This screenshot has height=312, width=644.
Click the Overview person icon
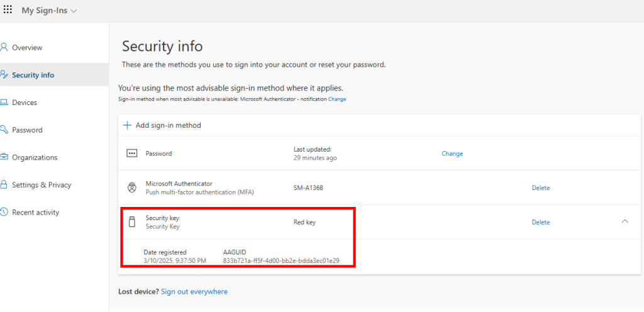coord(4,47)
